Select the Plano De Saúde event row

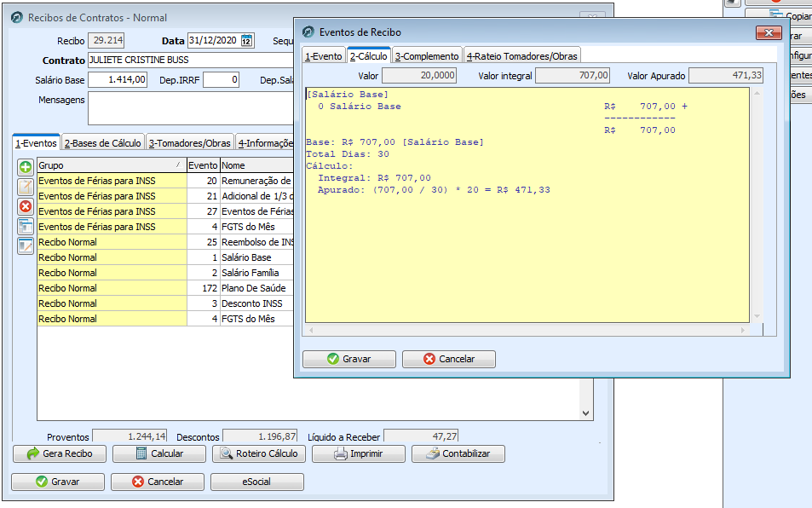click(x=165, y=288)
